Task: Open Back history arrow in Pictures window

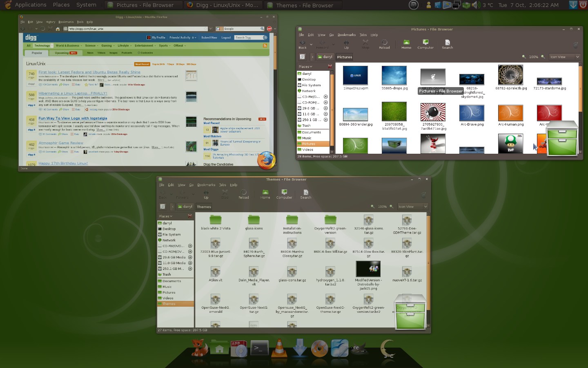Action: [311, 44]
